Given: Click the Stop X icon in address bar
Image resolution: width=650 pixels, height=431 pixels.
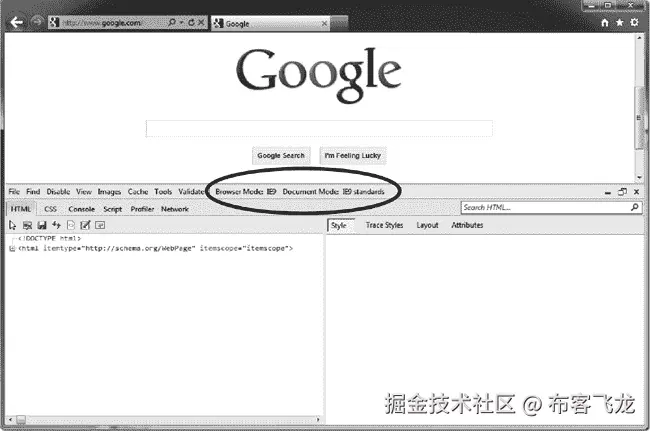Looking at the screenshot, I should [x=201, y=22].
